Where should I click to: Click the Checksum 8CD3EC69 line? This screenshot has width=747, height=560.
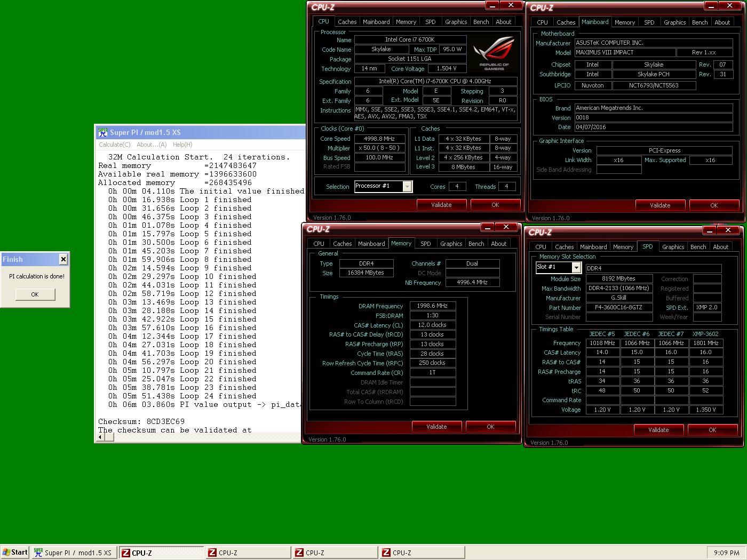pos(141,421)
